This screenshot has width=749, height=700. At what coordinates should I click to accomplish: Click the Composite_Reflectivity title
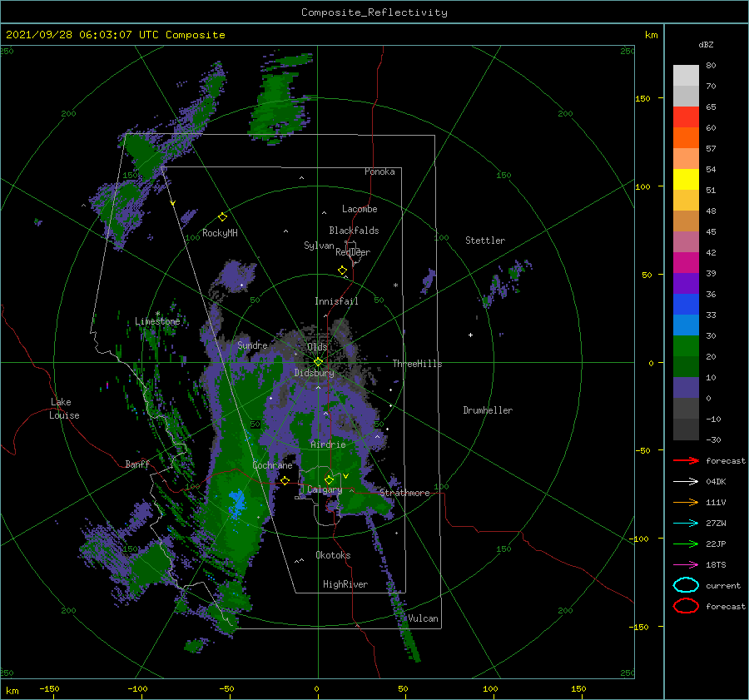374,12
